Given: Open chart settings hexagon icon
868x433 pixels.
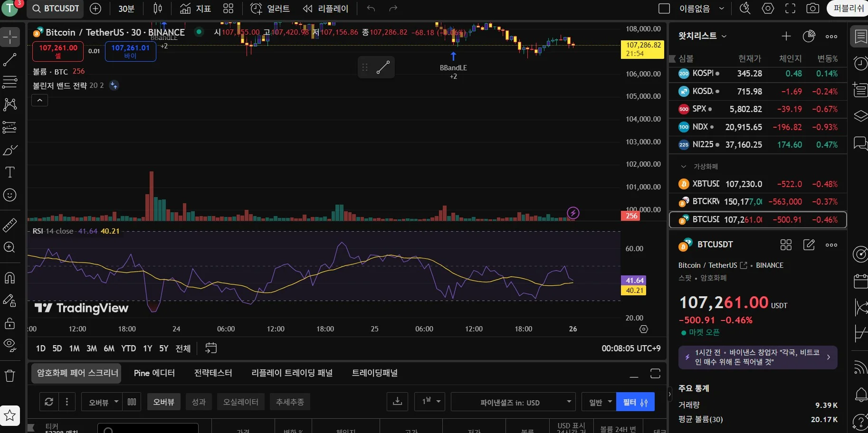Looking at the screenshot, I should pyautogui.click(x=768, y=9).
